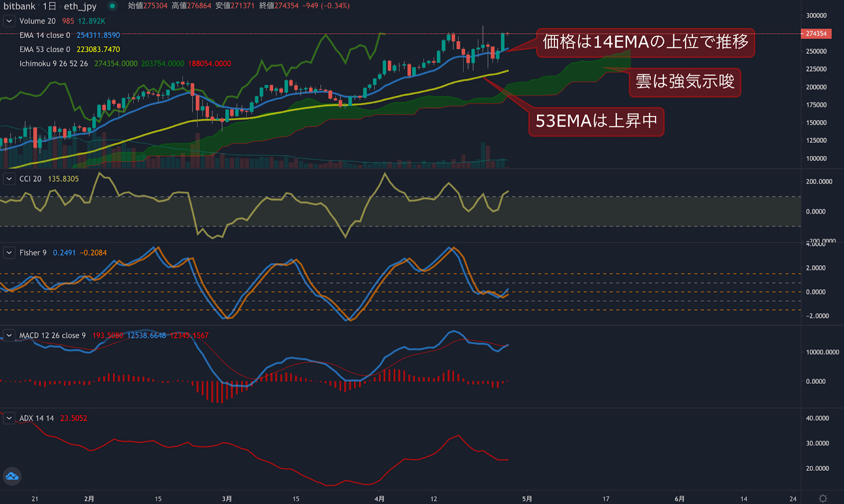
Task: Click the MACD 12 26 close 9 label
Action: tap(52, 335)
